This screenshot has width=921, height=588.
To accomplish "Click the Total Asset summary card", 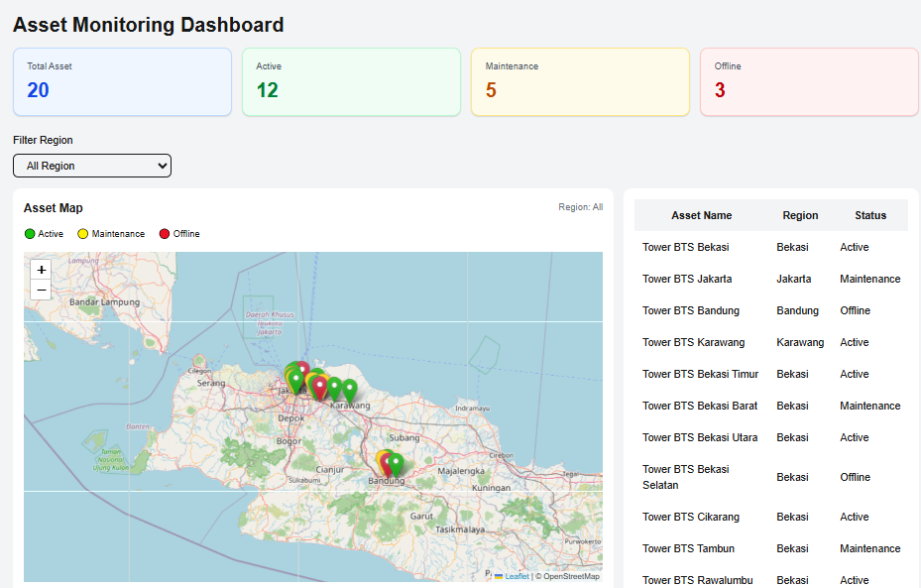I will coord(122,81).
